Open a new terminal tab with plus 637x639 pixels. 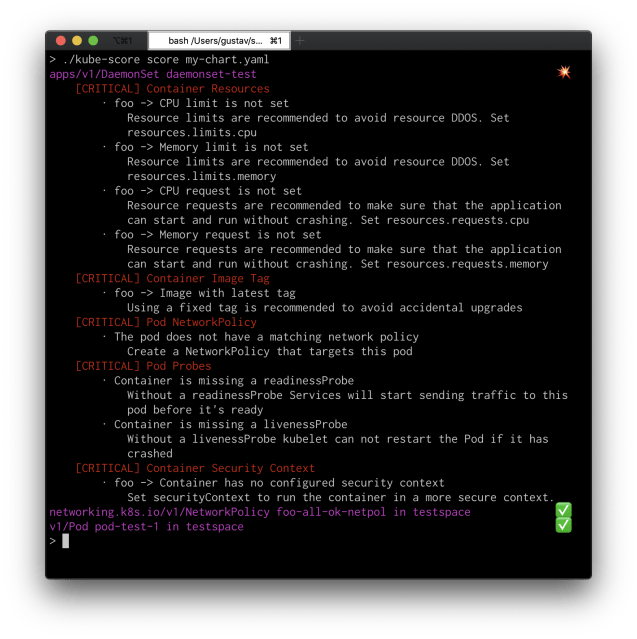click(300, 40)
